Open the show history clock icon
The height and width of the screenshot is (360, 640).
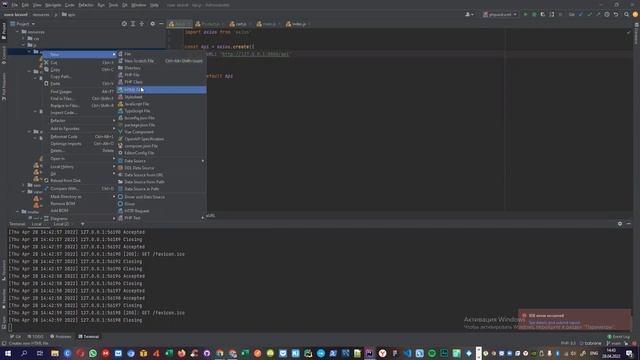[x=607, y=14]
